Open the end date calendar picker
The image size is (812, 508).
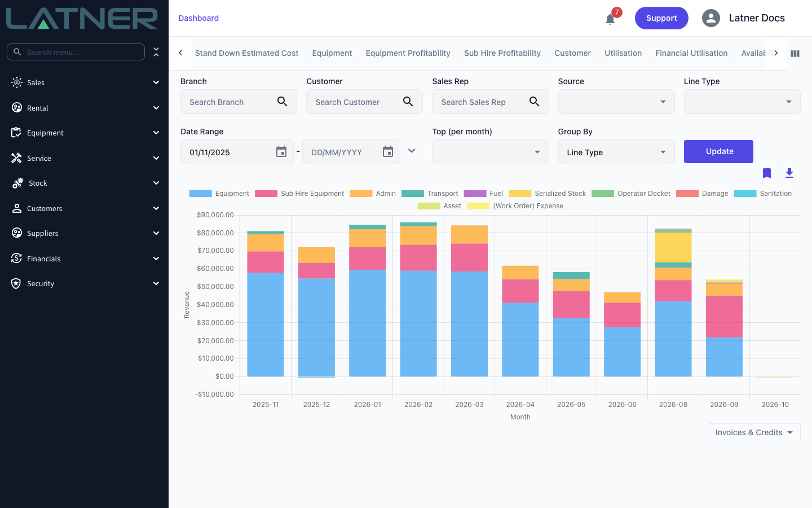click(x=388, y=152)
